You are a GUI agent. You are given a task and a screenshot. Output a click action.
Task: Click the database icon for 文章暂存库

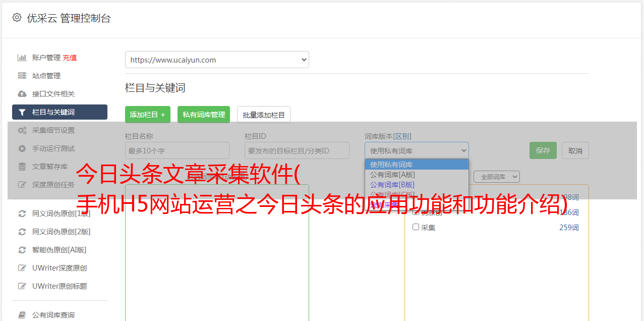(22, 167)
